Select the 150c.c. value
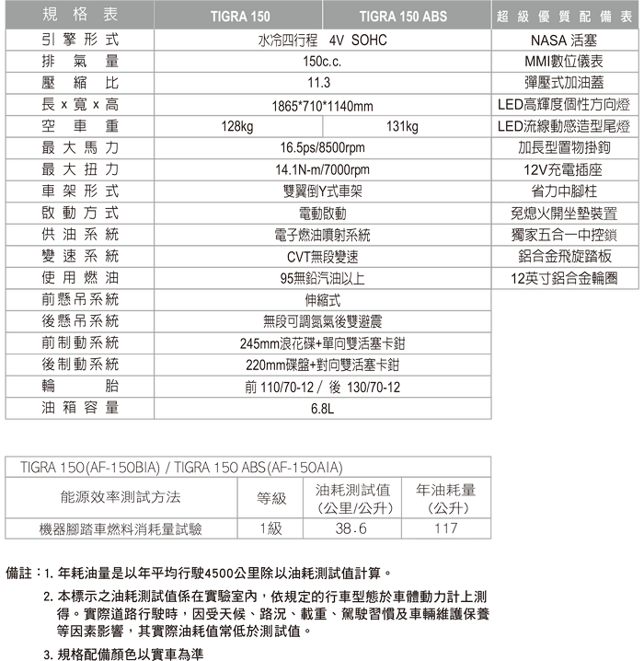Screen dimensions: 644x661 pyautogui.click(x=322, y=62)
